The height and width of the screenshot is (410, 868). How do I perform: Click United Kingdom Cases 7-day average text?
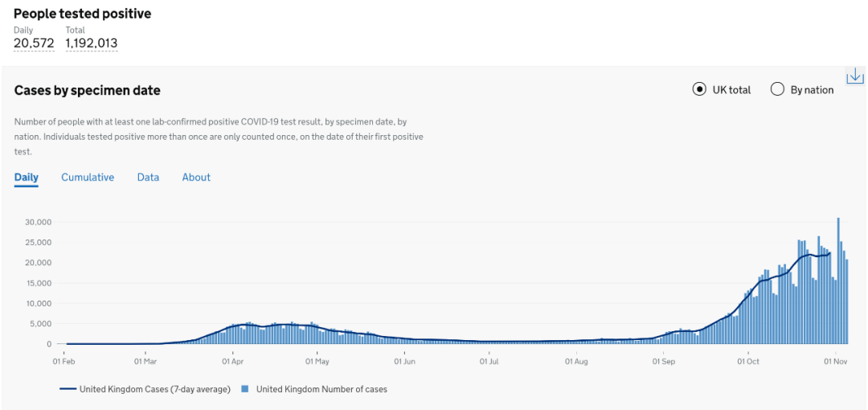click(x=155, y=389)
